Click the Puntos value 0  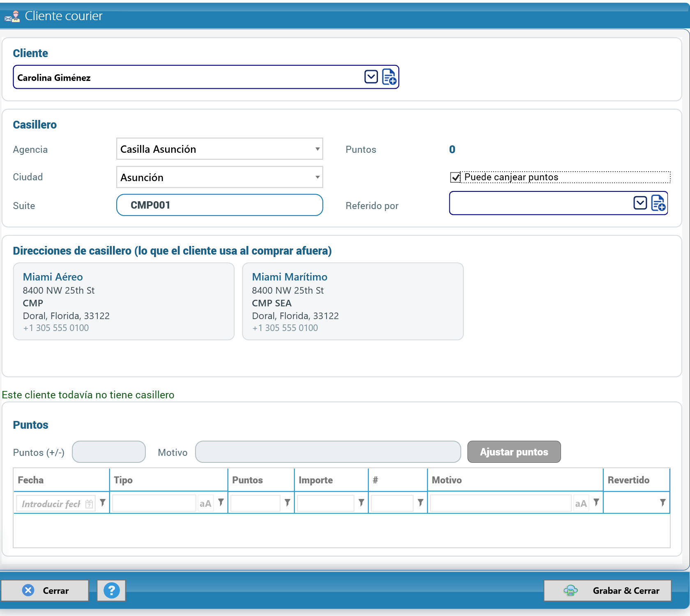click(x=452, y=149)
